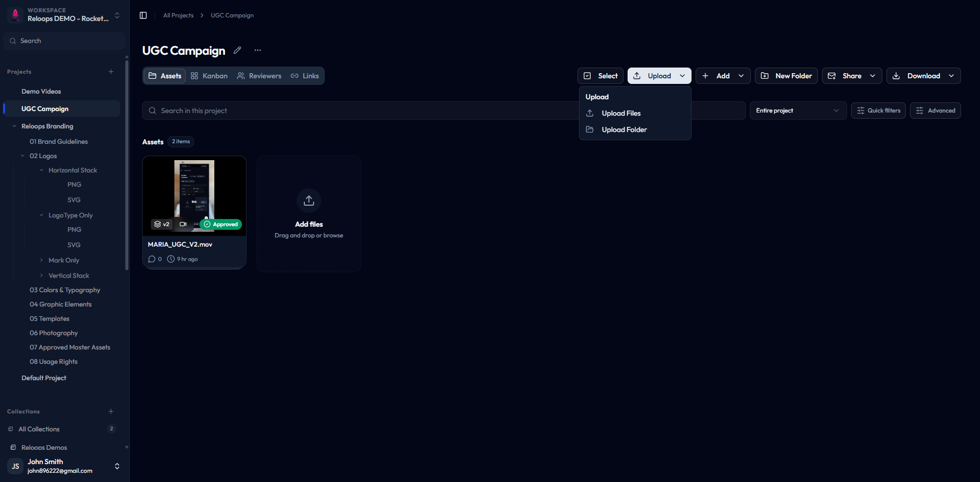Click the Approved status badge
This screenshot has height=482, width=980.
point(221,224)
